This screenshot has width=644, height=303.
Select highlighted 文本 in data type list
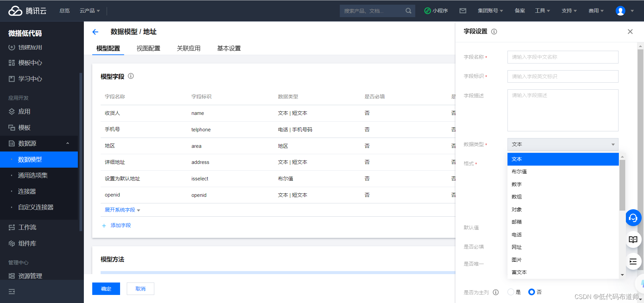click(x=563, y=159)
